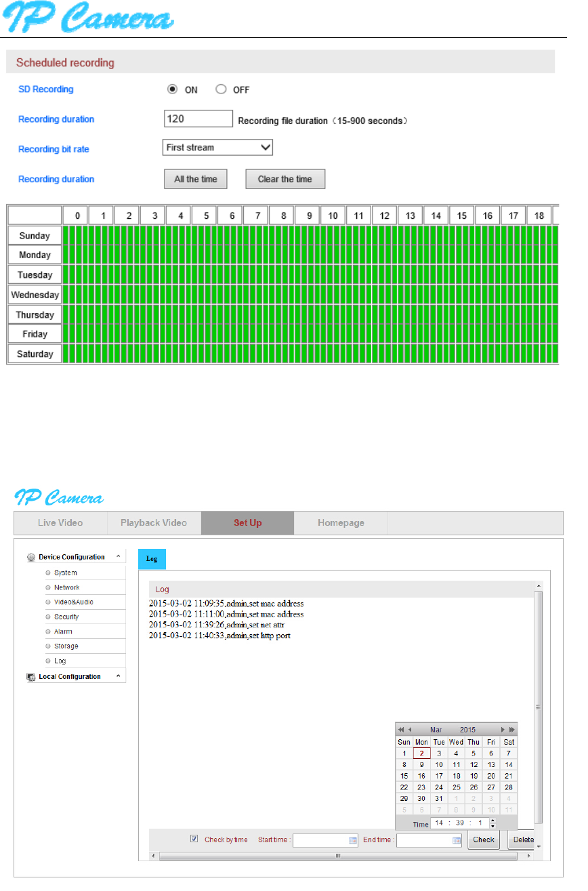Image resolution: width=588 pixels, height=891 pixels.
Task: Open the End time calendar icon
Action: [457, 840]
